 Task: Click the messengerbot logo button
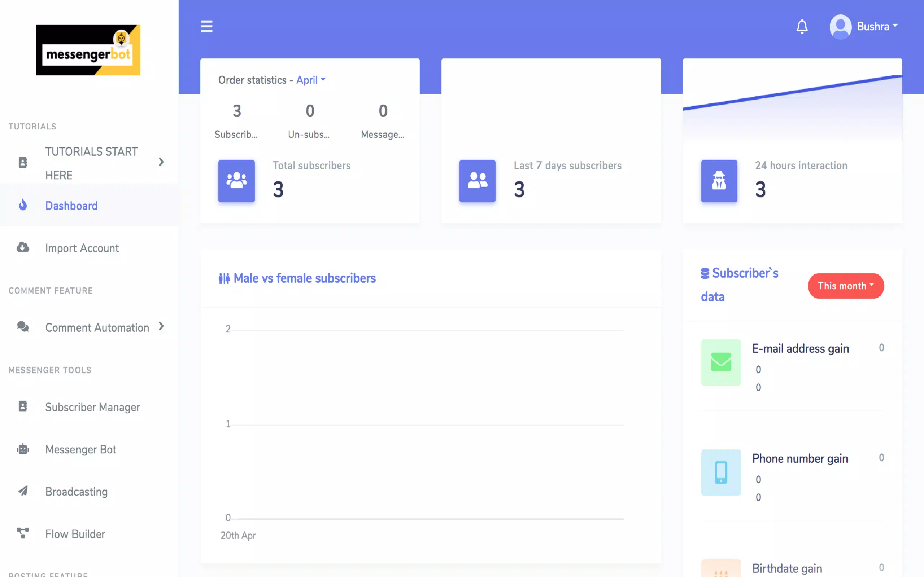click(x=88, y=50)
